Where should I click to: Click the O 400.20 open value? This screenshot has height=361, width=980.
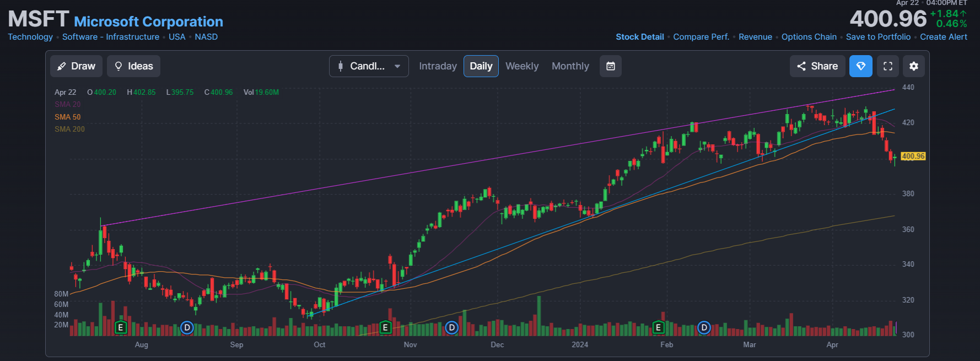pyautogui.click(x=101, y=92)
